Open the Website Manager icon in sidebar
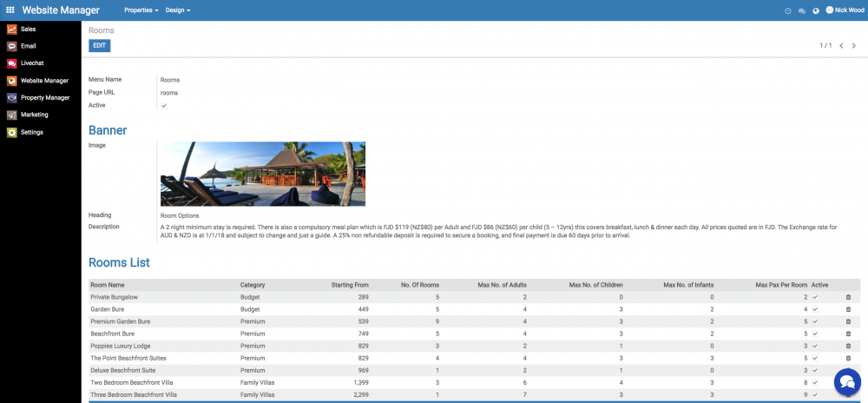 click(x=11, y=81)
